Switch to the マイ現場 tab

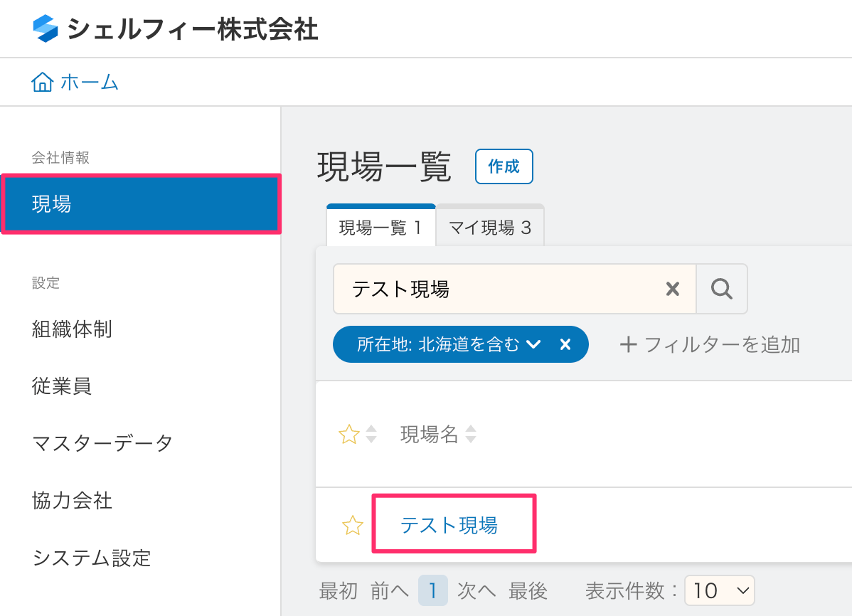coord(490,228)
